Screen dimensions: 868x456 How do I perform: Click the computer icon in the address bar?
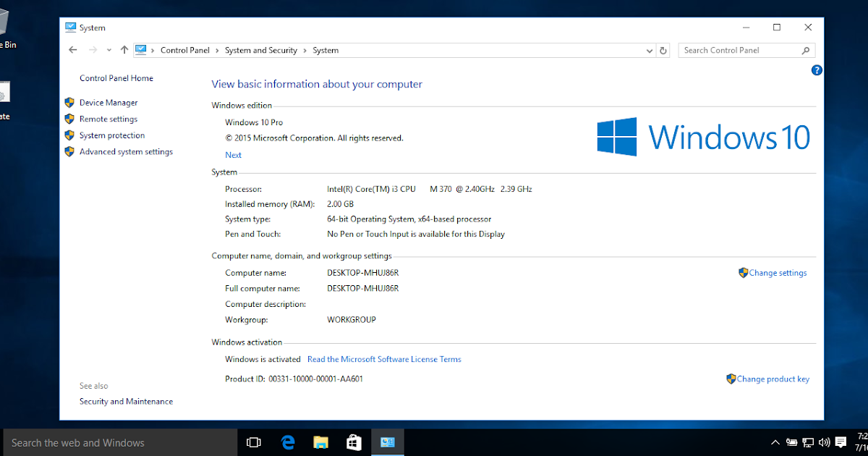tap(141, 50)
